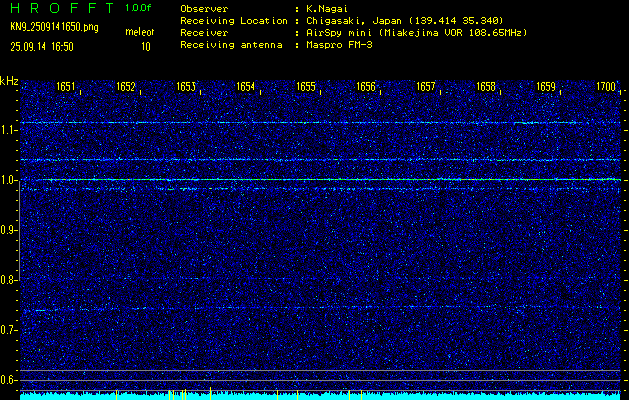Click the 1.1 kHz axis label
This screenshot has width=629, height=400.
point(7,130)
